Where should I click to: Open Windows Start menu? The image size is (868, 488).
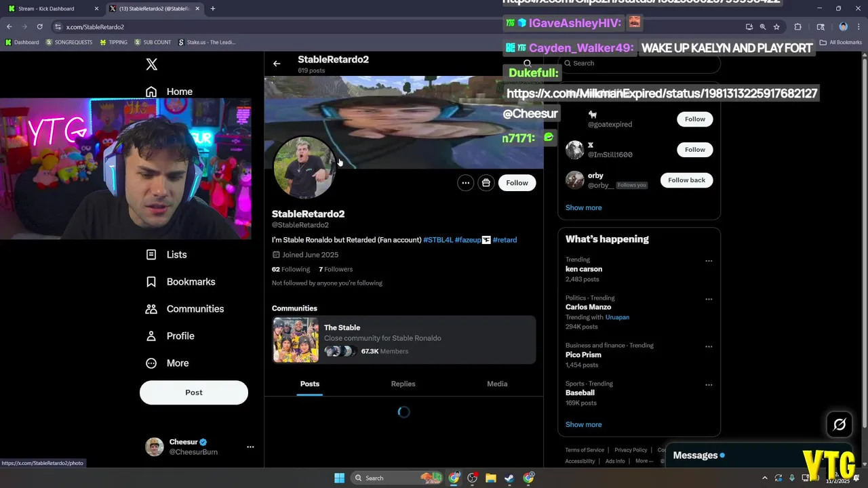[x=339, y=478]
